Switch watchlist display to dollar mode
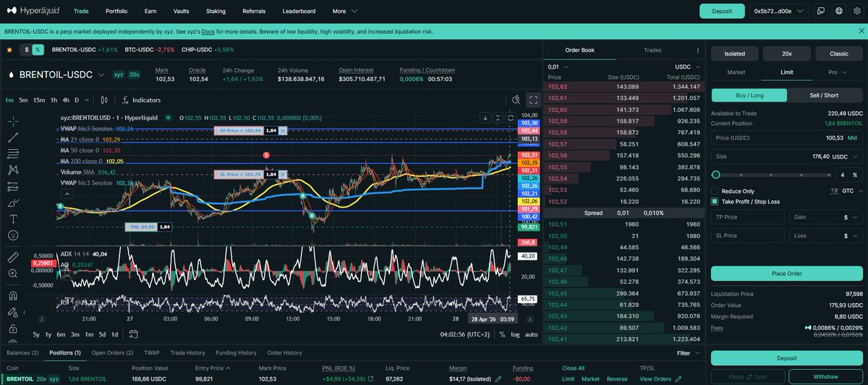This screenshot has height=385, width=868. 27,49
